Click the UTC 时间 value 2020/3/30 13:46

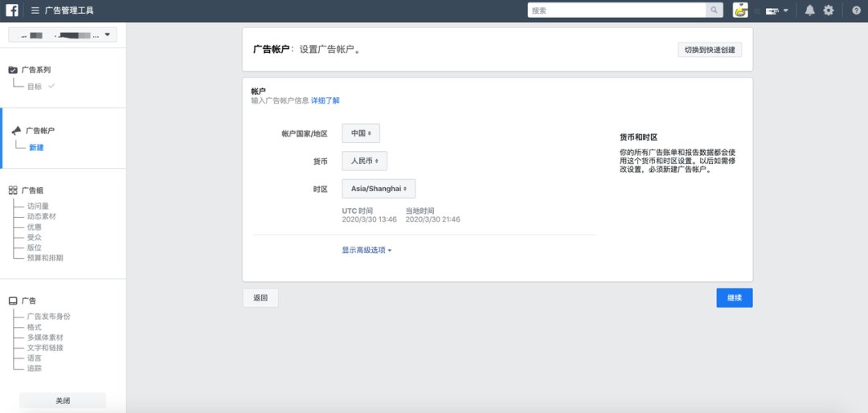click(369, 219)
